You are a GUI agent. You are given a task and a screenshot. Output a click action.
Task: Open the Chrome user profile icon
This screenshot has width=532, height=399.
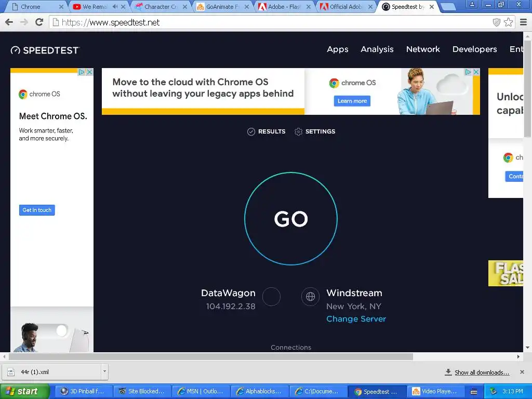point(472,4)
